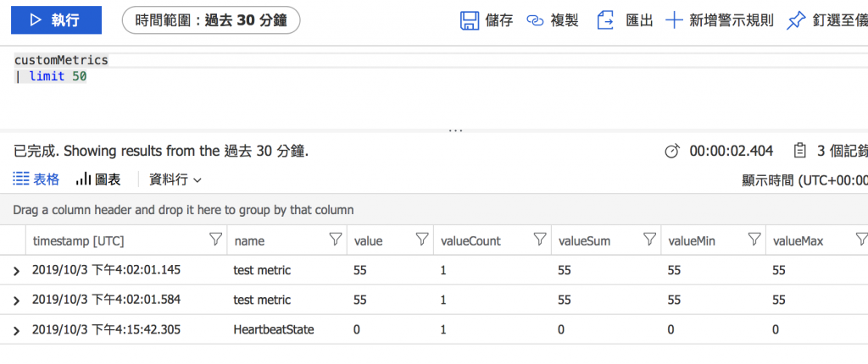Sort by the valueCount column header
Image resolution: width=868 pixels, height=364 pixels.
pos(470,240)
